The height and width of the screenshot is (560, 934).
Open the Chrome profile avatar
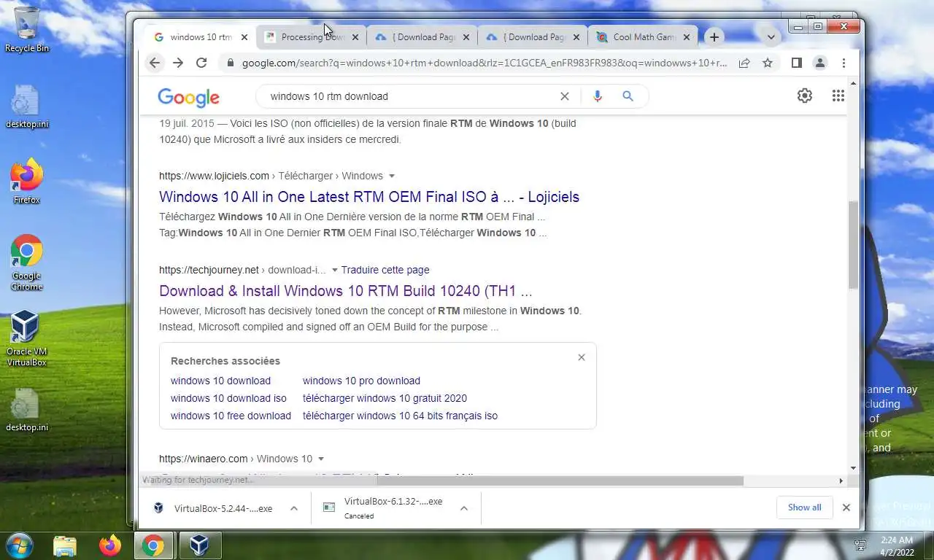coord(820,63)
